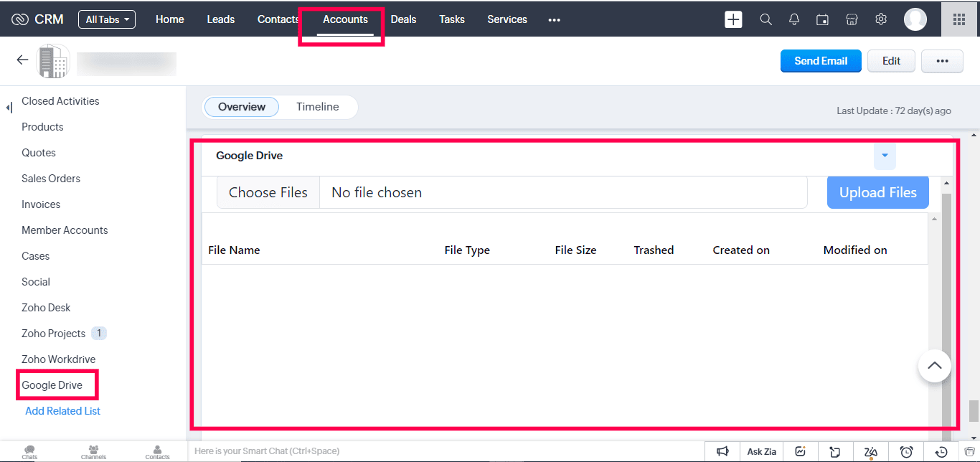Collapse the related list sidebar handle
This screenshot has height=462, width=980.
pos(9,108)
